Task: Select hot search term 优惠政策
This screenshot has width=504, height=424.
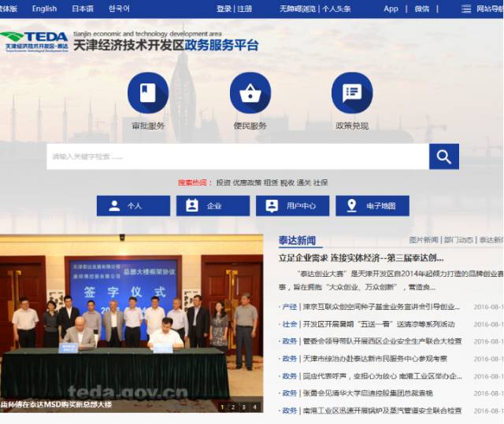Action: pos(247,183)
